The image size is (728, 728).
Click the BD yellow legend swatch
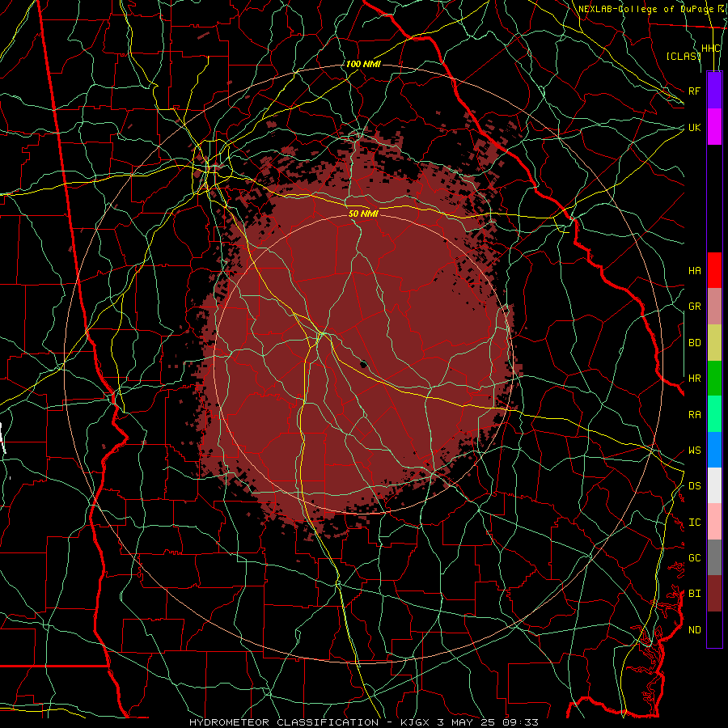714,343
